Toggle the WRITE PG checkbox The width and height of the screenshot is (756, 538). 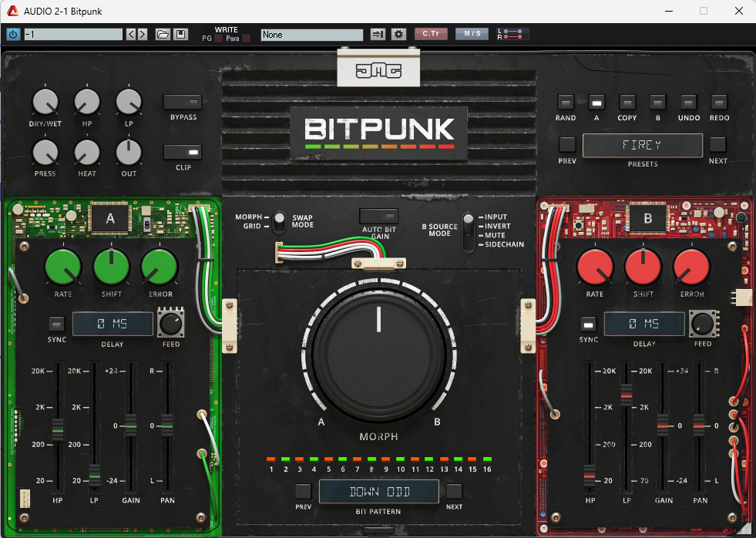click(218, 39)
